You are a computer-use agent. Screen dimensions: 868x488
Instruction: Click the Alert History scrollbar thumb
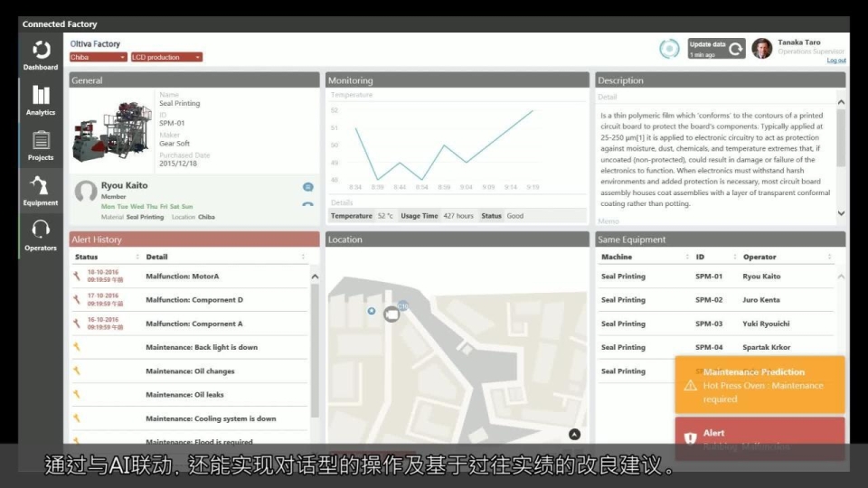coord(315,350)
